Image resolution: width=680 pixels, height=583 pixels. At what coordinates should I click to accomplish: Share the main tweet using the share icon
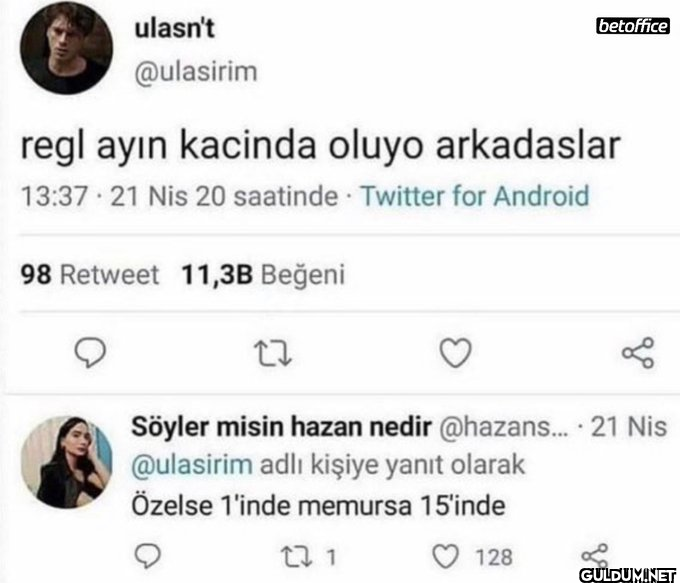[637, 352]
